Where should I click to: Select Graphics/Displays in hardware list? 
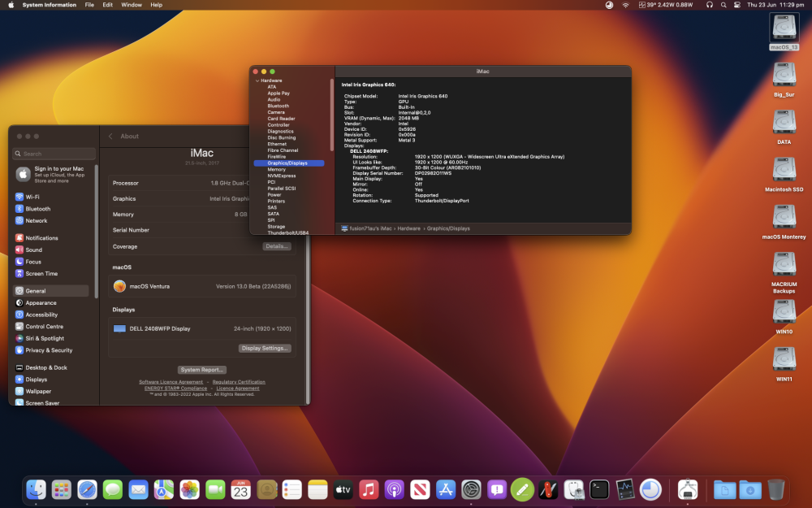pyautogui.click(x=289, y=163)
